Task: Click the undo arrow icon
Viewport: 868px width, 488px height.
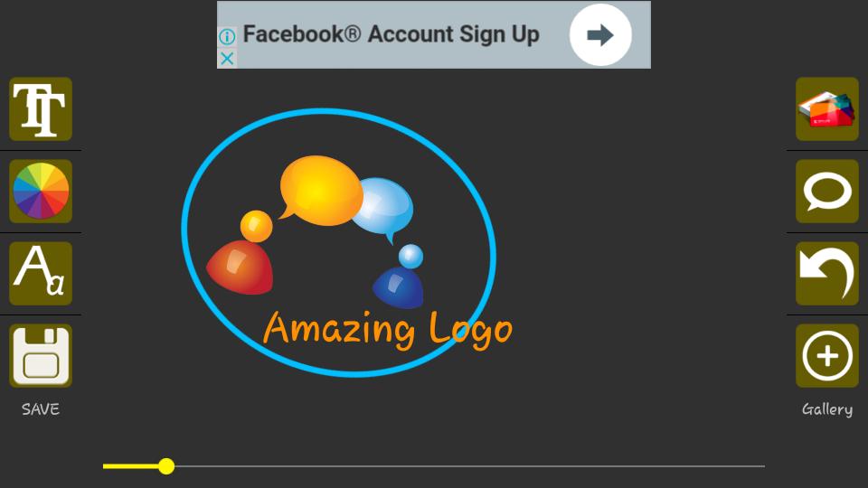Action: [x=827, y=273]
